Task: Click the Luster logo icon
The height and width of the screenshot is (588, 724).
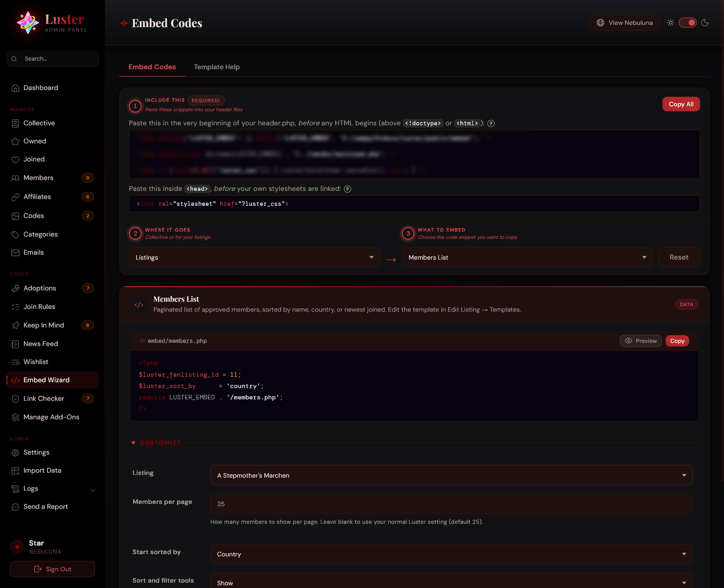Action: [x=28, y=22]
